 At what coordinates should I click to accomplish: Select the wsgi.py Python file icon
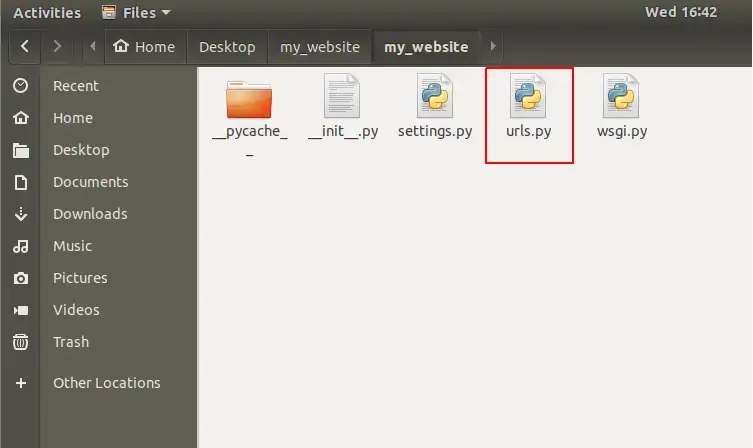(x=621, y=96)
